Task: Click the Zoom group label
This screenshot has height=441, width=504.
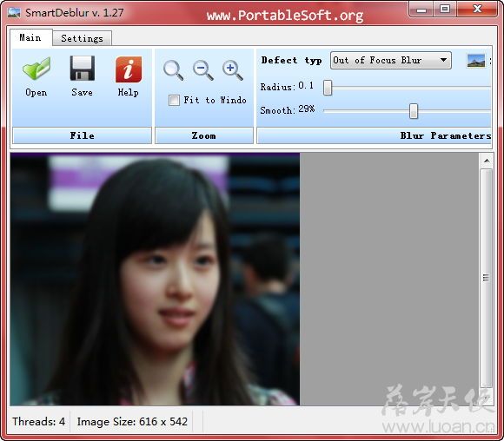Action: 204,135
